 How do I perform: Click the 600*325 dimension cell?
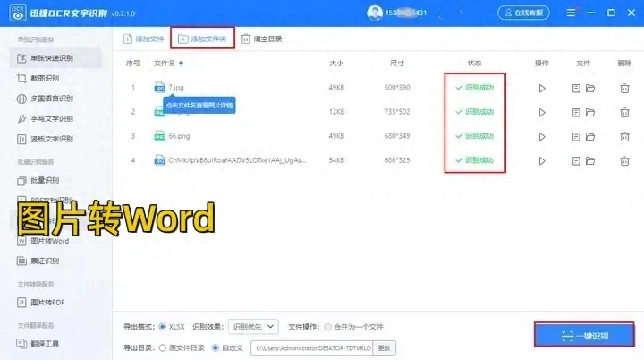click(x=397, y=160)
